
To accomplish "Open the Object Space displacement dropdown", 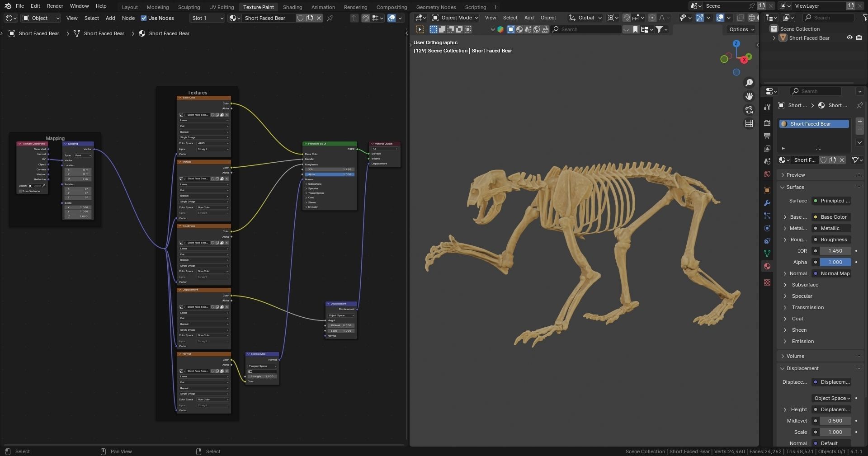I will (x=832, y=398).
